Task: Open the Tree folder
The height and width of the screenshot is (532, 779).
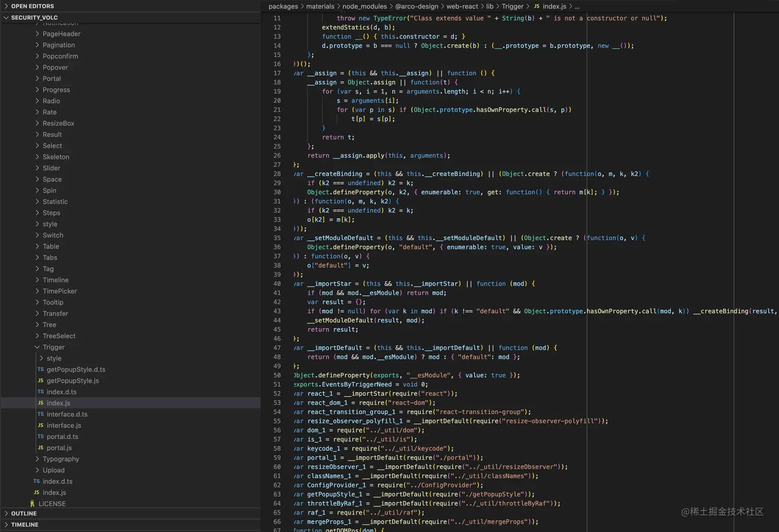Action: (49, 324)
